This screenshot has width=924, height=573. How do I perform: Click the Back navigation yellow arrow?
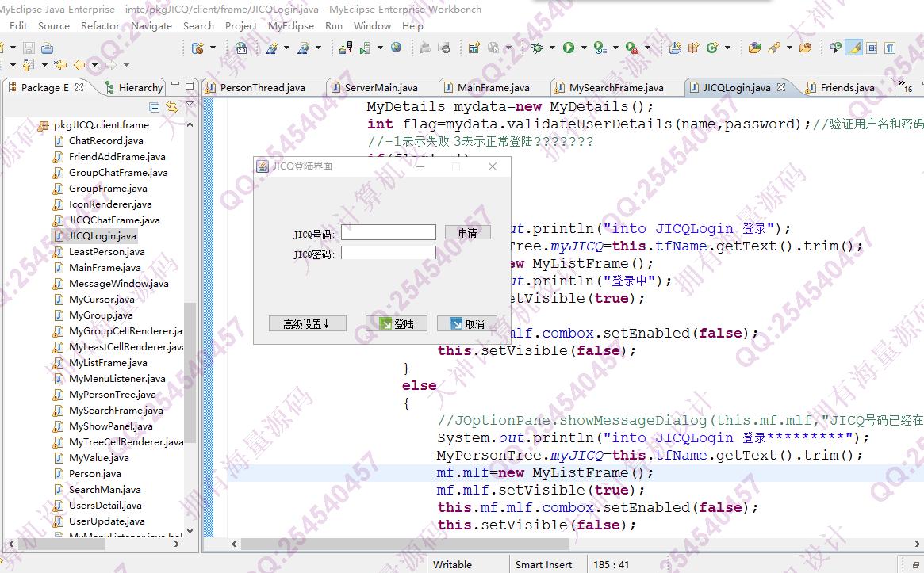(79, 65)
